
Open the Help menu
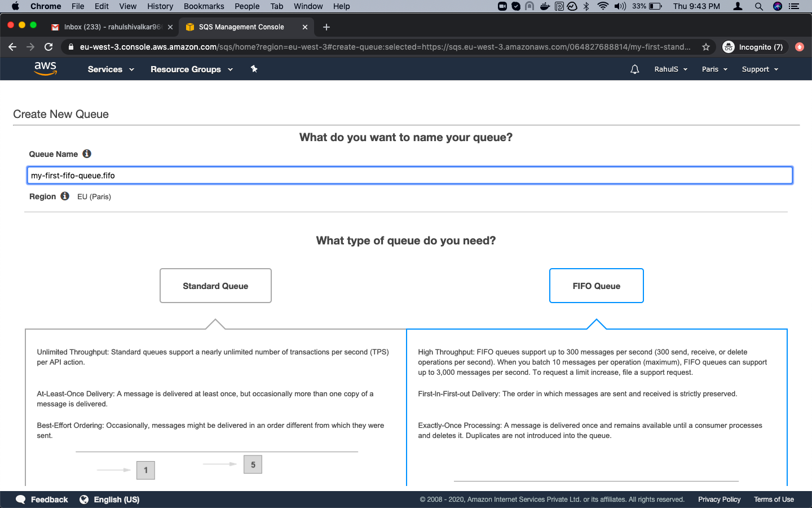click(x=342, y=6)
